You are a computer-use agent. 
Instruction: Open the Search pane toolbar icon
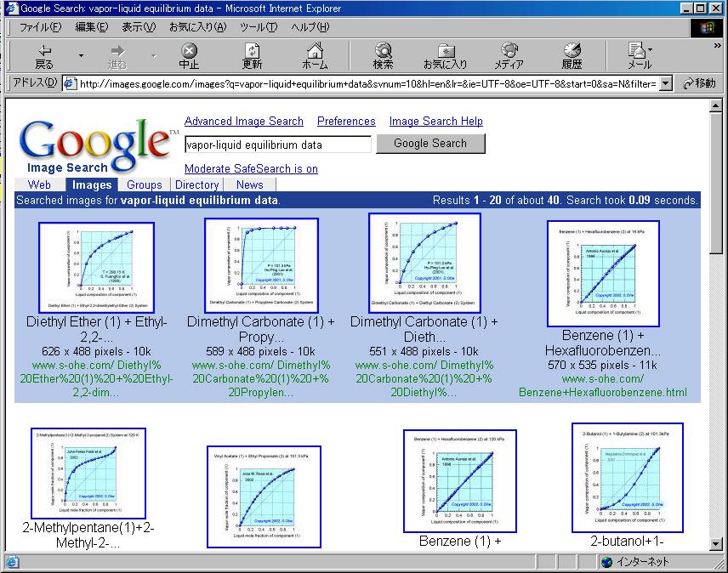(383, 52)
